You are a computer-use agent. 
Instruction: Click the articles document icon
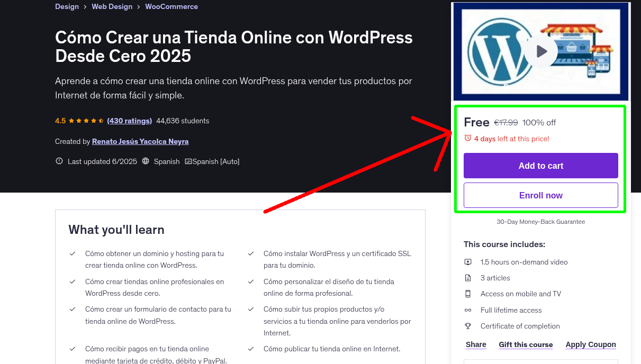pos(468,278)
